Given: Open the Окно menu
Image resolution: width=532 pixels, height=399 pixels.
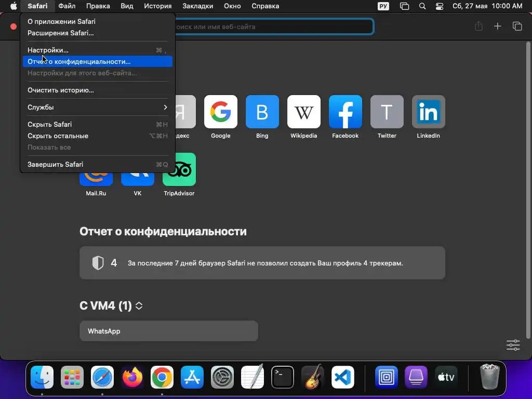Looking at the screenshot, I should pos(232,6).
